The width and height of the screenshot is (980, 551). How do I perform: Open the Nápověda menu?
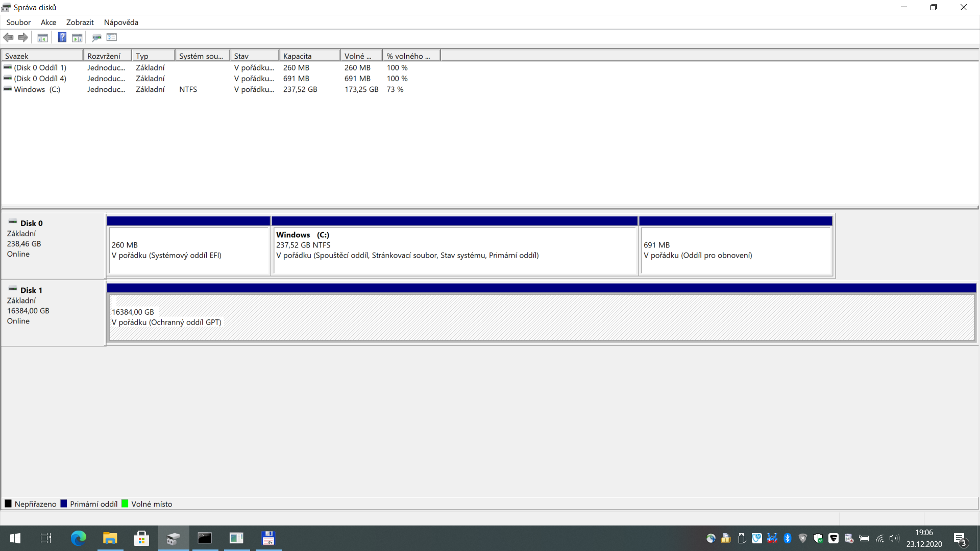point(121,22)
